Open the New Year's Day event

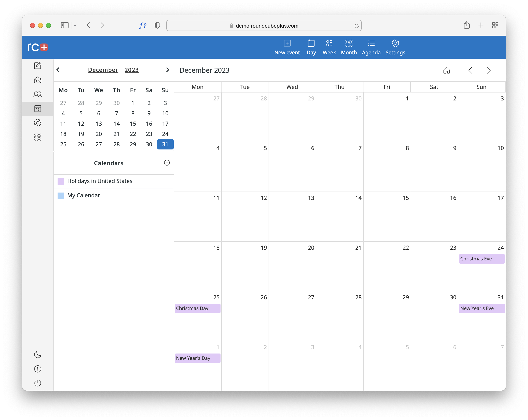pyautogui.click(x=197, y=358)
